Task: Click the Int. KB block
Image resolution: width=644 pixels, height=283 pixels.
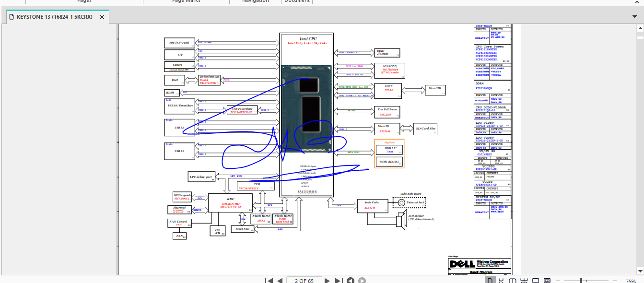Action: click(x=218, y=231)
